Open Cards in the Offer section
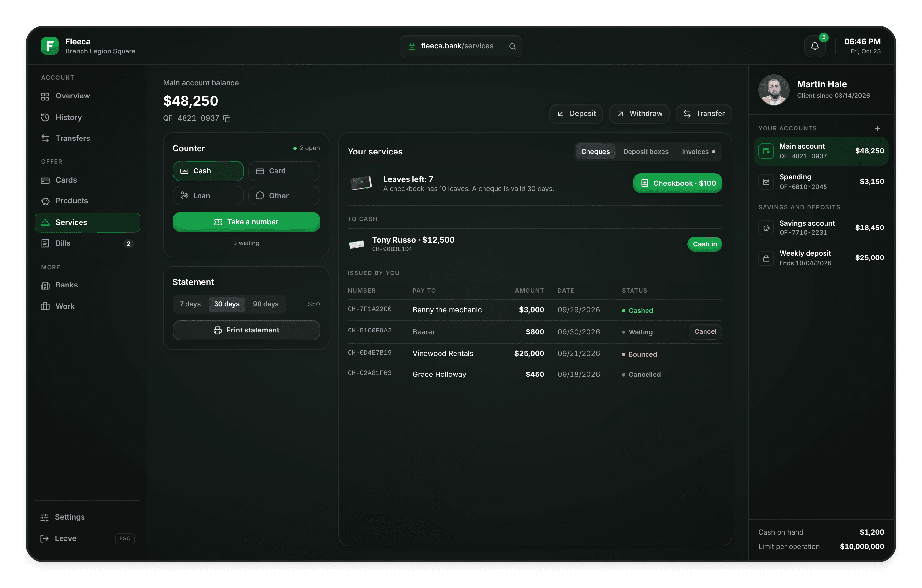Viewport: 922px width, 588px height. click(87, 180)
